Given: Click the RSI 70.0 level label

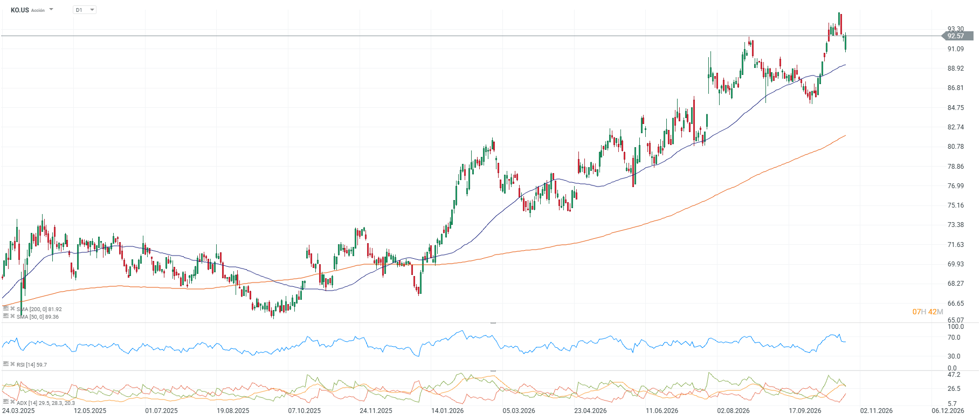Looking at the screenshot, I should coord(954,338).
